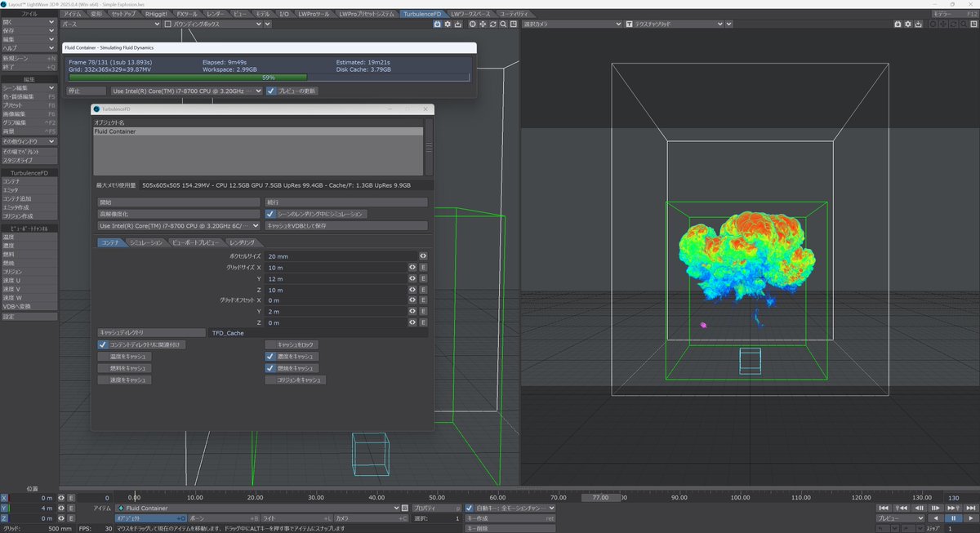The width and height of the screenshot is (980, 533).
Task: Open left viewport gear settings icon
Action: point(449,24)
